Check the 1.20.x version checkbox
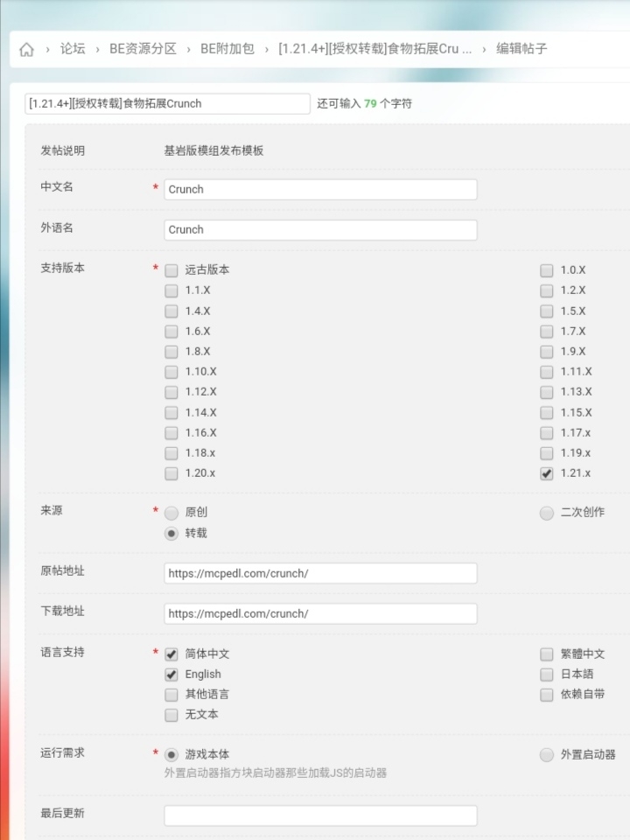This screenshot has width=630, height=840. (171, 473)
